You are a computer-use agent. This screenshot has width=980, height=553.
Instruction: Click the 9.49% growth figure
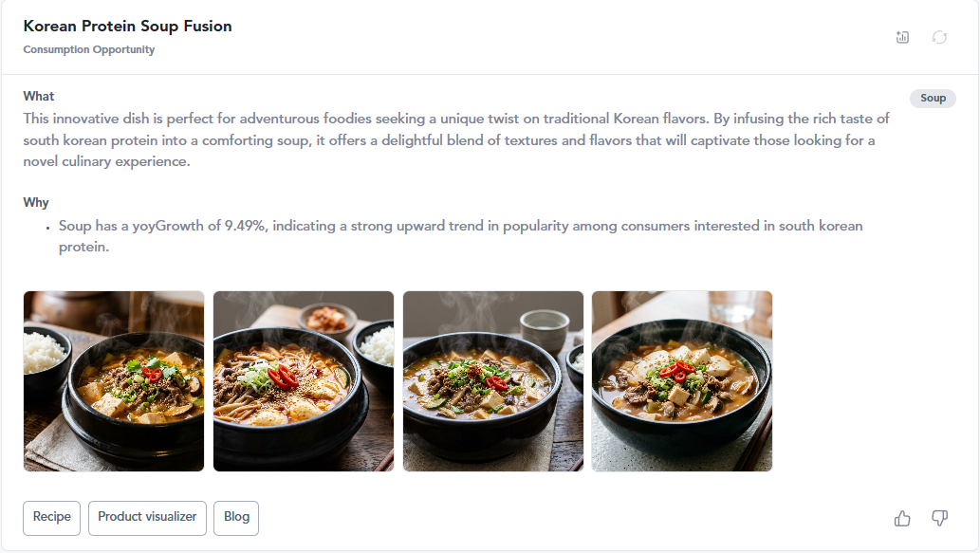[247, 226]
